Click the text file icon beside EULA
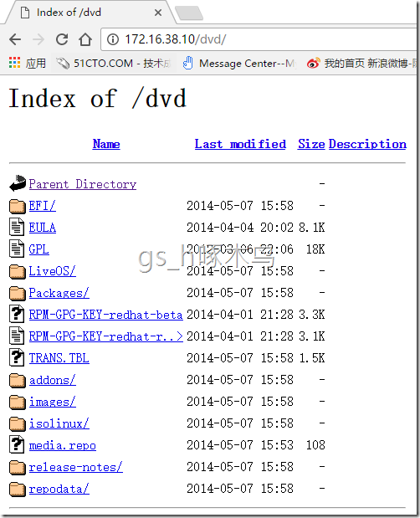This screenshot has width=420, height=518. coord(17,227)
